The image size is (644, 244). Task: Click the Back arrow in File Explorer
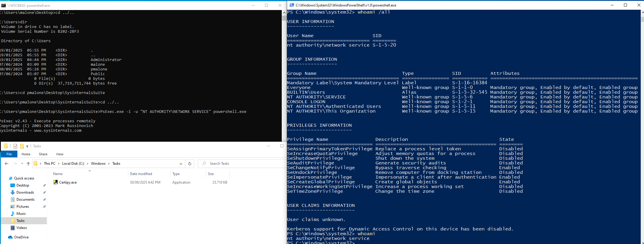click(6, 164)
